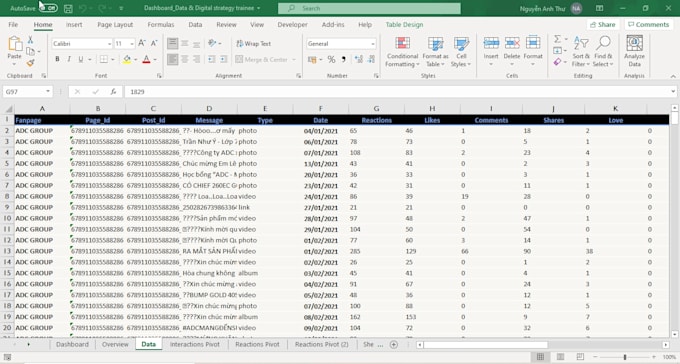Click the Insert cells icon
The height and width of the screenshot is (364, 680).
pyautogui.click(x=491, y=43)
